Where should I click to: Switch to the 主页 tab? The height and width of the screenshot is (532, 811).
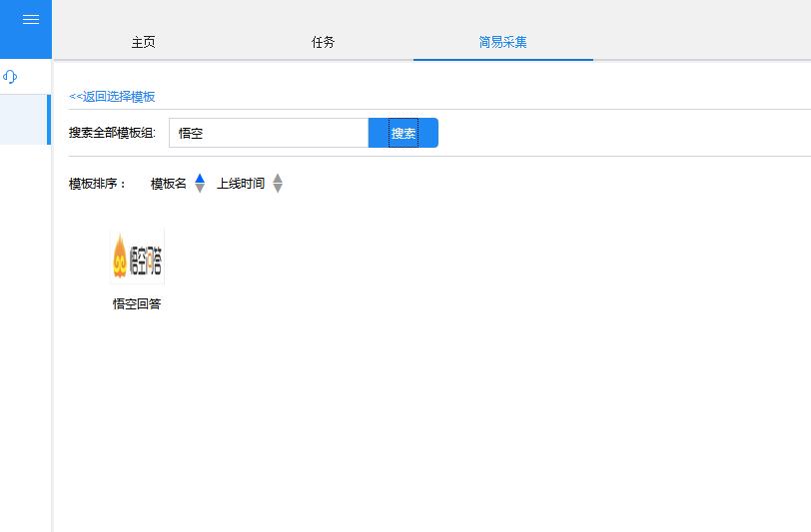click(143, 42)
